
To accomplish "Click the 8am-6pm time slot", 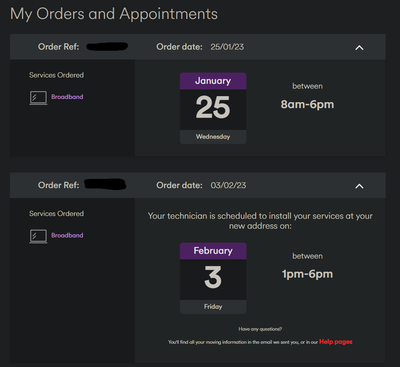I will 307,104.
